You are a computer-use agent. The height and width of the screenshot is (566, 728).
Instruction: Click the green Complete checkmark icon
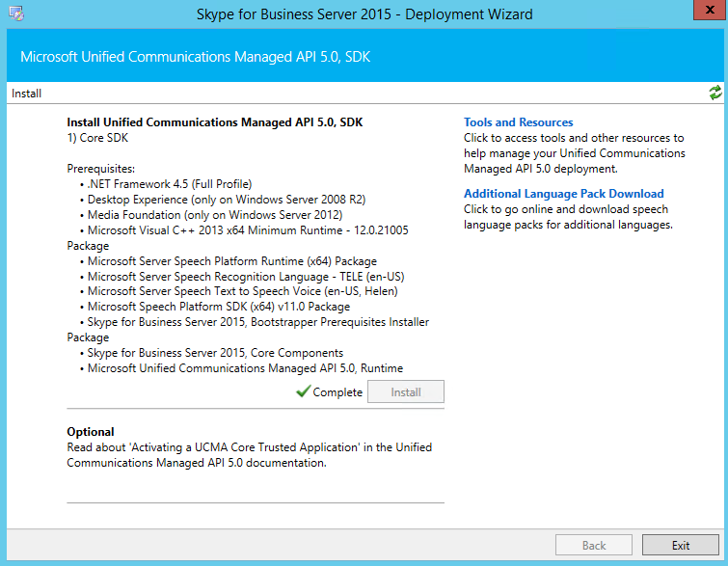pos(303,391)
